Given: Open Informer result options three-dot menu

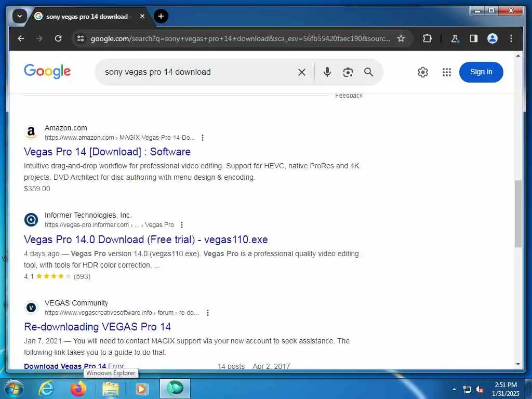Looking at the screenshot, I should (x=182, y=224).
